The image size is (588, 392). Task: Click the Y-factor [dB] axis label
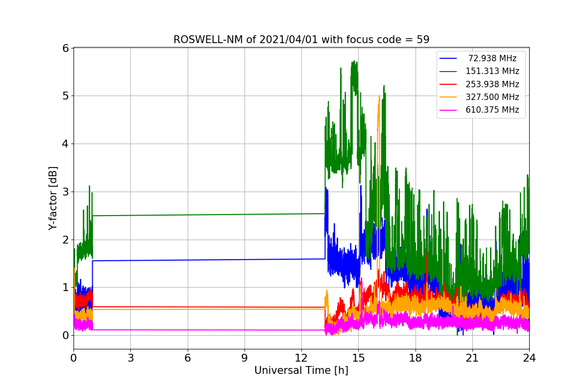coord(53,198)
